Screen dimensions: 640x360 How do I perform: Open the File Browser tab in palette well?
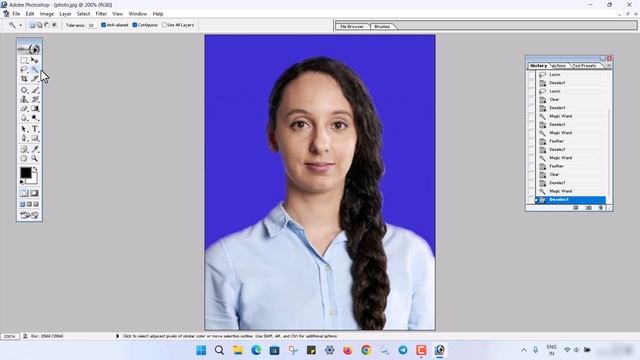(x=352, y=26)
